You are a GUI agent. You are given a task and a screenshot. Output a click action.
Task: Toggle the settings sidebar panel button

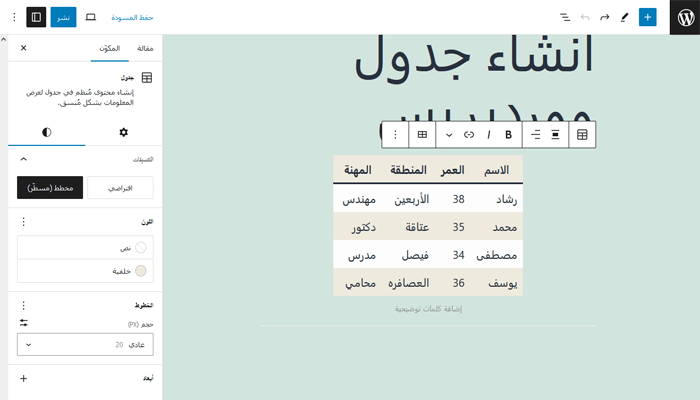click(36, 17)
